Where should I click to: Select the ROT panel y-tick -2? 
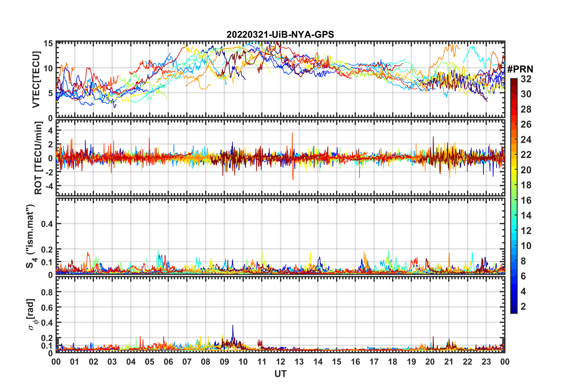(49, 172)
